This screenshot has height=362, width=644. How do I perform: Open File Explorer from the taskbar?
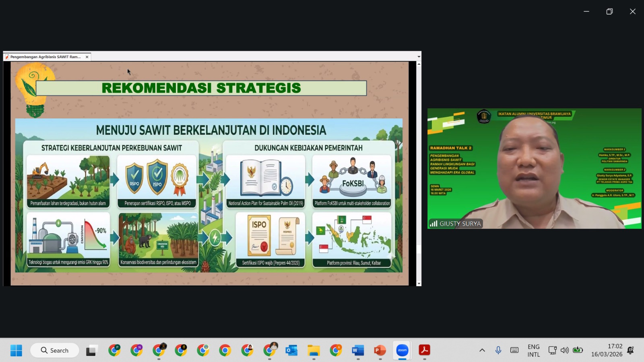(314, 350)
